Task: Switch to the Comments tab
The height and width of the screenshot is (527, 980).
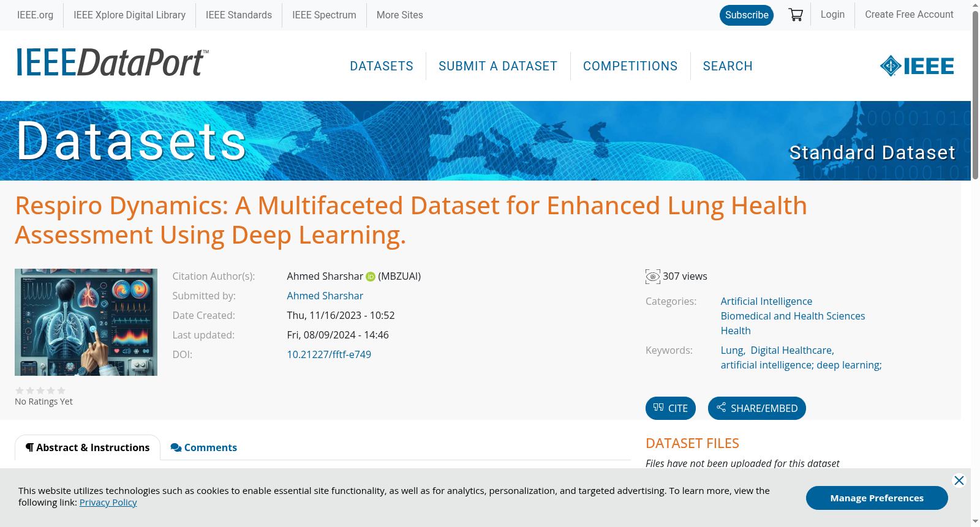Action: click(204, 447)
